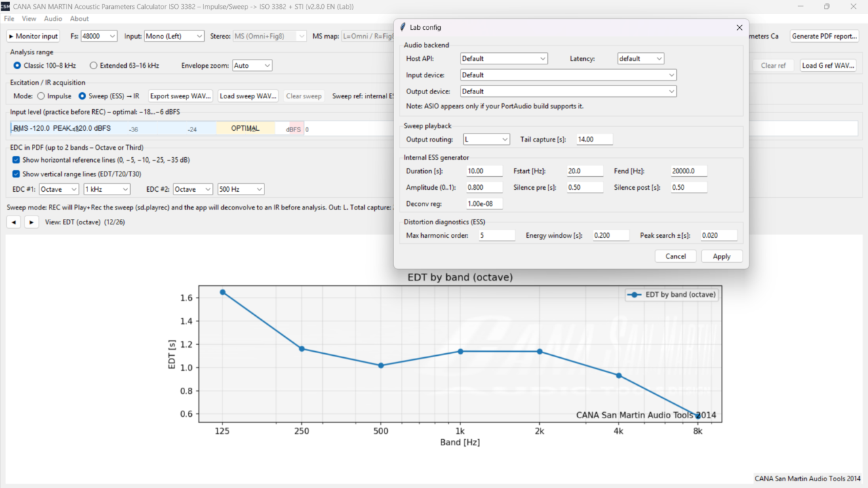Expand the Latency dropdown
Screen dimensions: 868x488
coord(640,59)
